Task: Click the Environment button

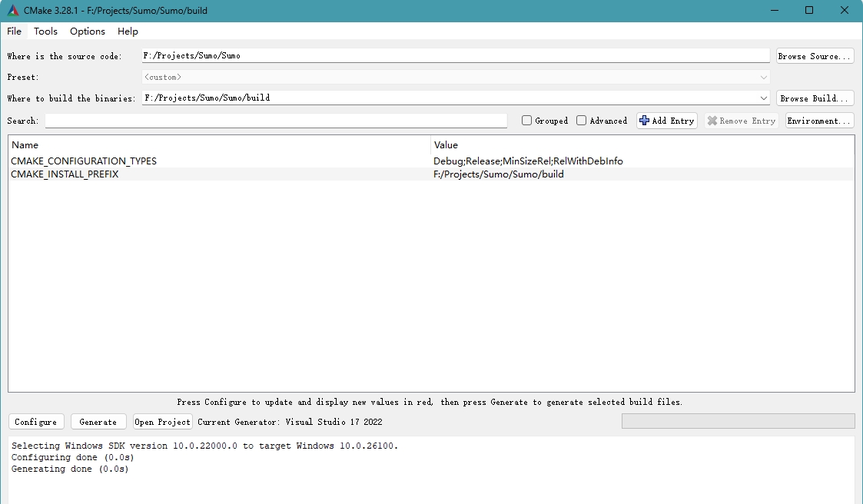Action: 819,121
